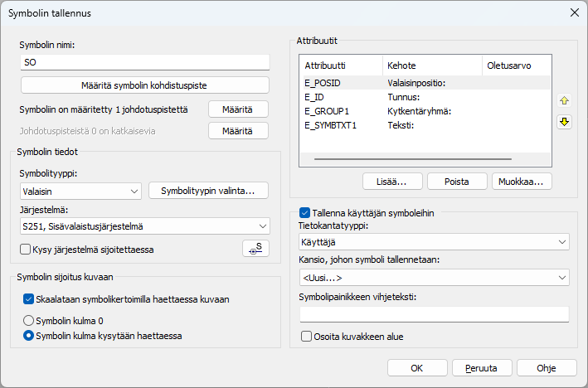Open the Symbolityyppi dropdown showing Valaisin
This screenshot has width=588, height=388.
coord(80,191)
